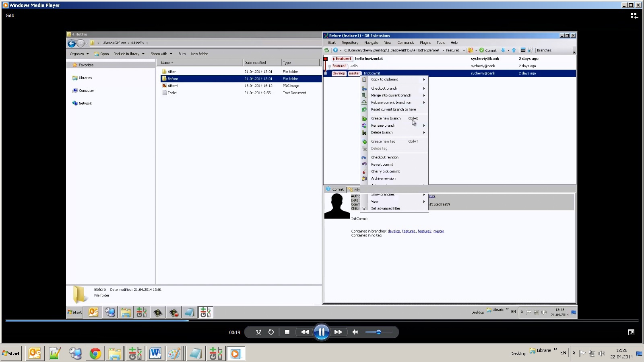Image resolution: width=644 pixels, height=362 pixels.
Task: Open Google Chrome from taskbar
Action: pyautogui.click(x=95, y=354)
